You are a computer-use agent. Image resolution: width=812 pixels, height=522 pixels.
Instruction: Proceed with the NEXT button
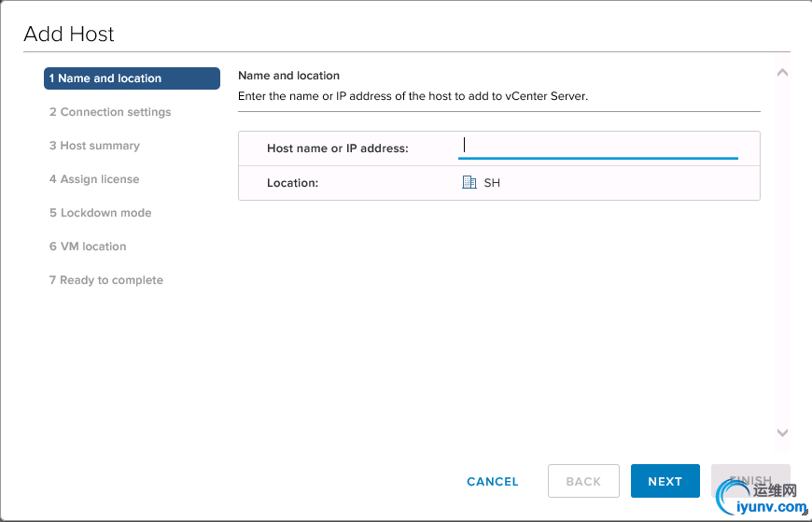[665, 481]
